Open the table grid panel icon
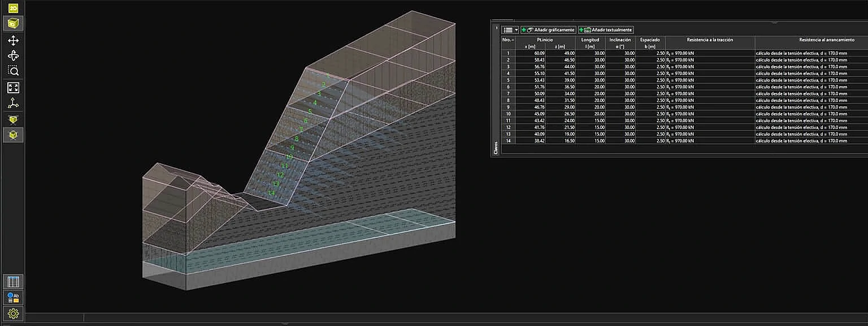 tap(13, 281)
